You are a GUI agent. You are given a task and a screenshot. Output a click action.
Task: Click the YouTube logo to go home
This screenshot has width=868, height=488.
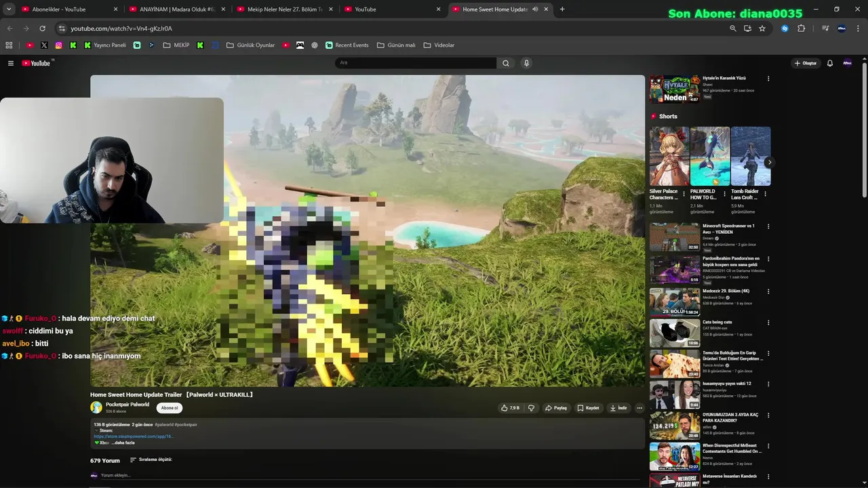[37, 63]
